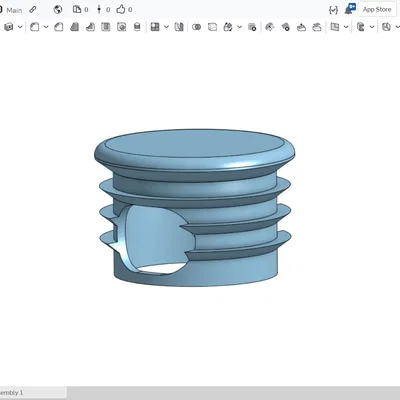Expand the dropdown next to the cube icon
The height and width of the screenshot is (400, 400).
click(x=20, y=27)
